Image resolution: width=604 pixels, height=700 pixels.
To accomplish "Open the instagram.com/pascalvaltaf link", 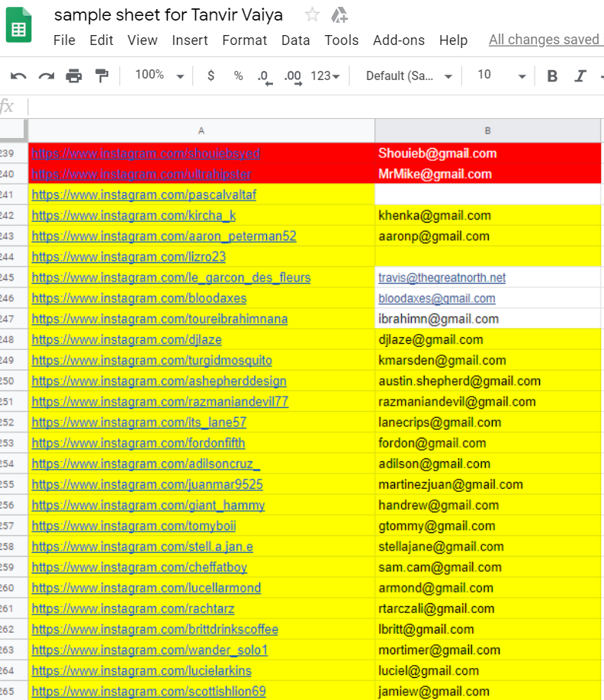I will pyautogui.click(x=143, y=195).
